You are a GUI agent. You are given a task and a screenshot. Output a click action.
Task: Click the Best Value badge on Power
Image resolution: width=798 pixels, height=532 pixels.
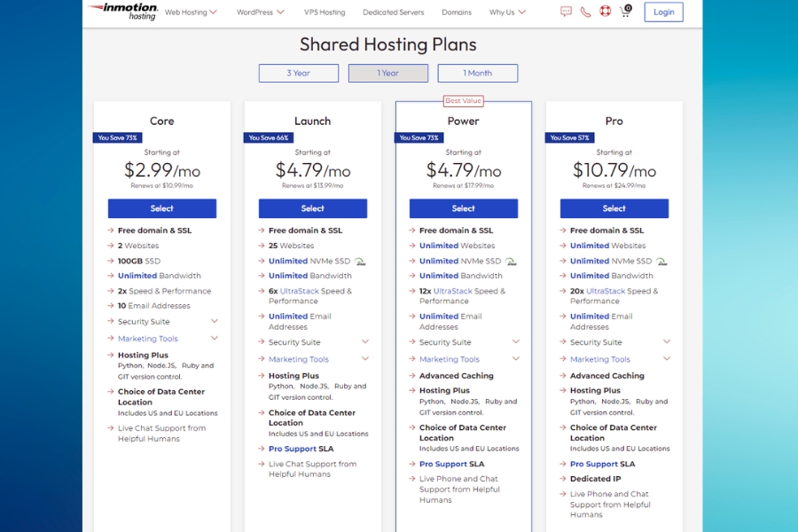click(x=463, y=101)
